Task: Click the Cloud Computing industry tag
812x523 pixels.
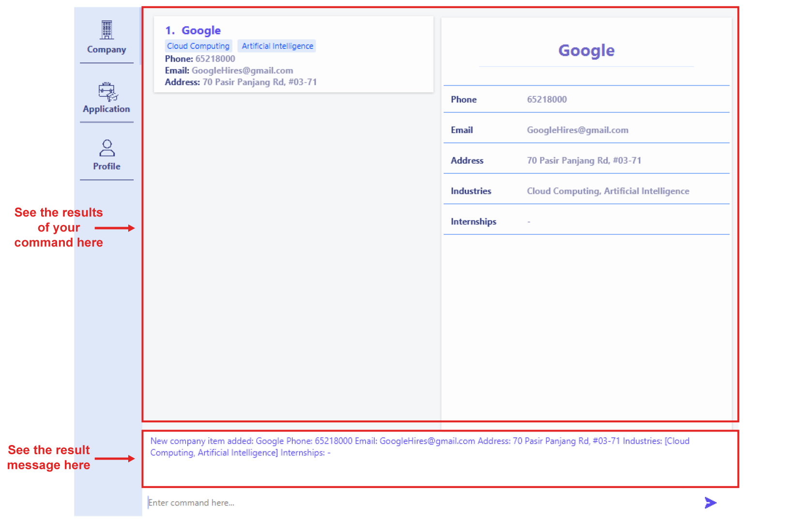Action: tap(198, 46)
